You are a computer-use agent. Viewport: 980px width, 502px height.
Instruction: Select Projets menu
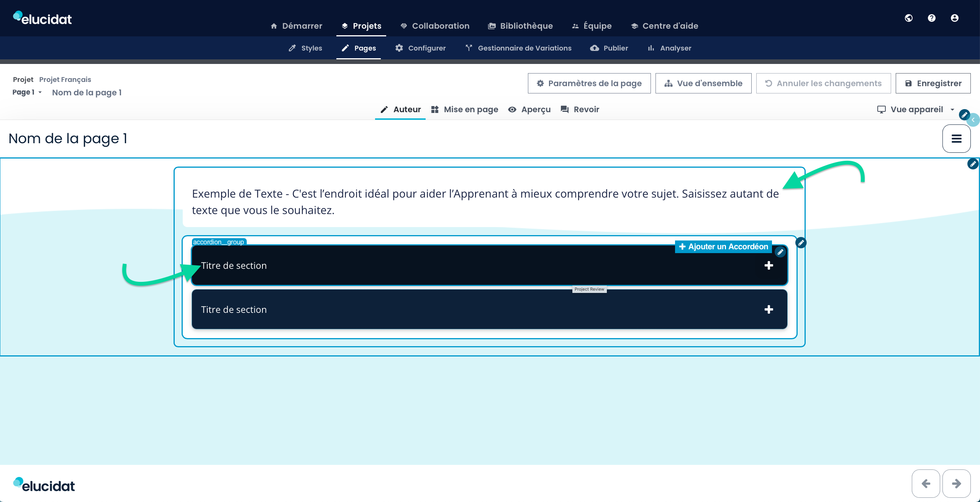point(361,26)
